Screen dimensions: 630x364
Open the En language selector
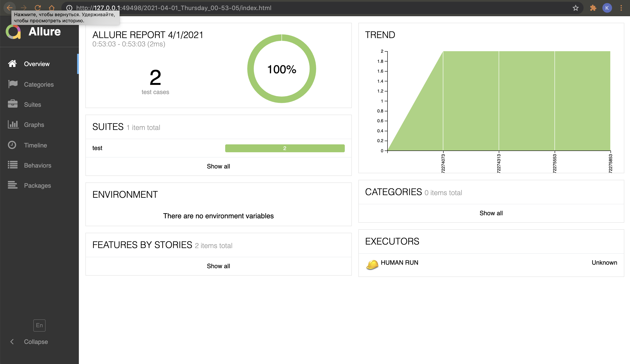39,325
